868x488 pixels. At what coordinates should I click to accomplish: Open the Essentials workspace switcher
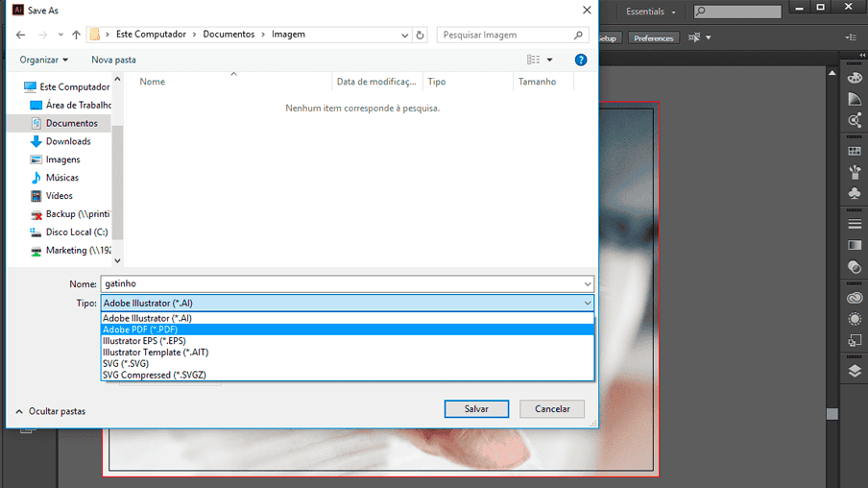tap(651, 12)
